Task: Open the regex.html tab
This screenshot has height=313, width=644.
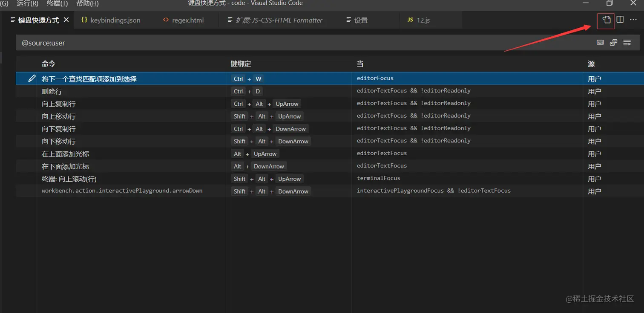Action: click(184, 20)
